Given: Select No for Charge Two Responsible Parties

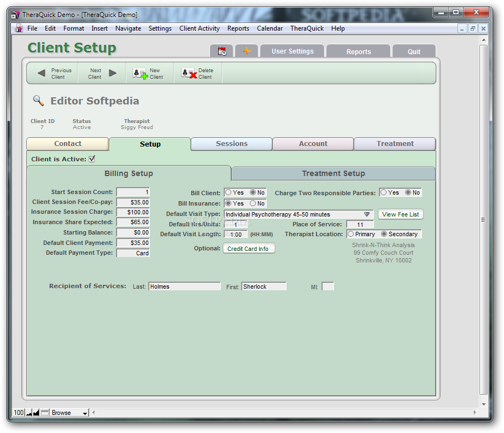Looking at the screenshot, I should click(408, 192).
